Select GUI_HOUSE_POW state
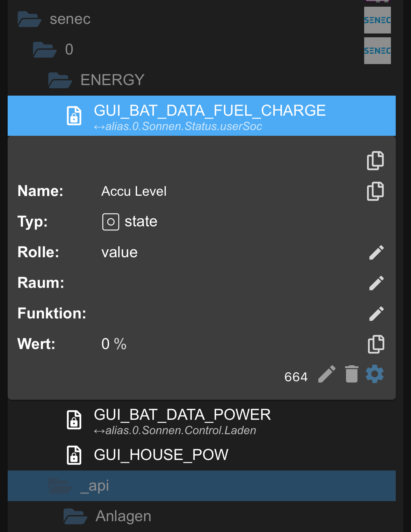This screenshot has height=532, width=411. click(161, 455)
